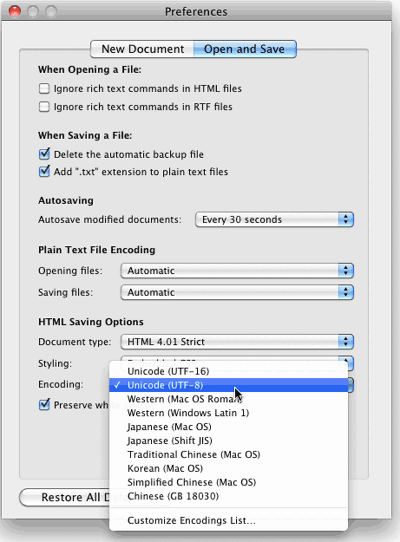Open the Autosave modified documents dropdown
Viewport: 400px width, 542px height.
coord(274,219)
